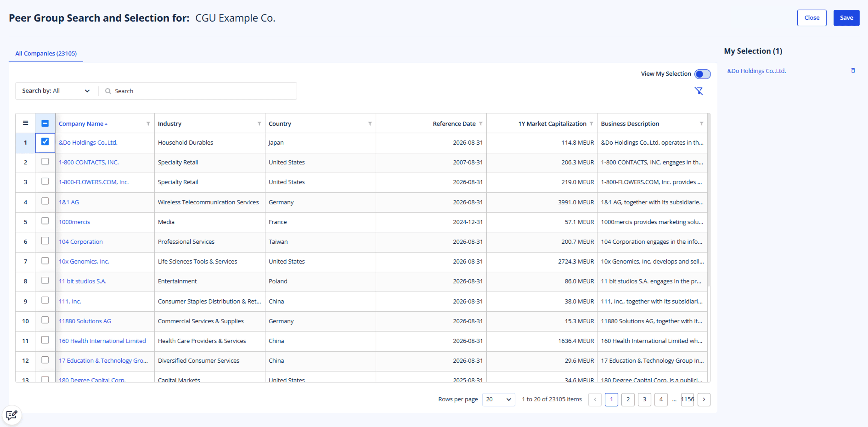Check the 17 Education & Technology checkbox
Screen dimensions: 868x427
click(x=45, y=360)
